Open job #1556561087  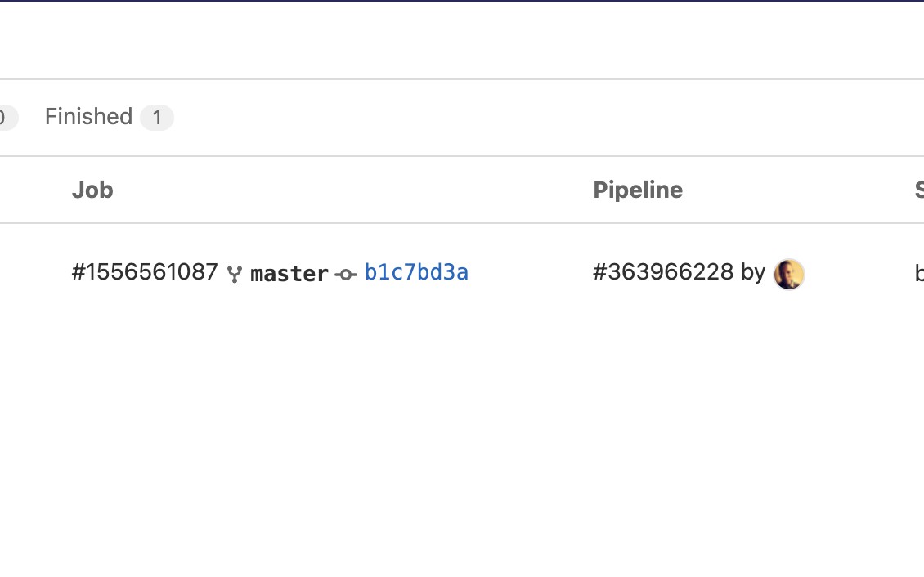[145, 272]
